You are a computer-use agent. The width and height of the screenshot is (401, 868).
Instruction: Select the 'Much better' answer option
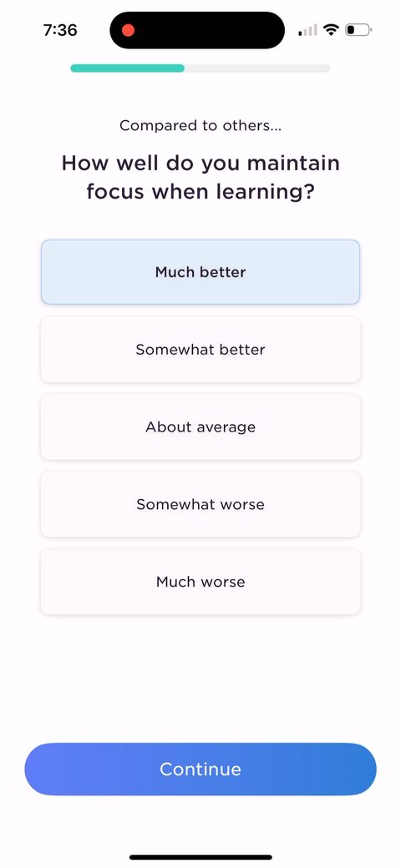[x=200, y=272]
